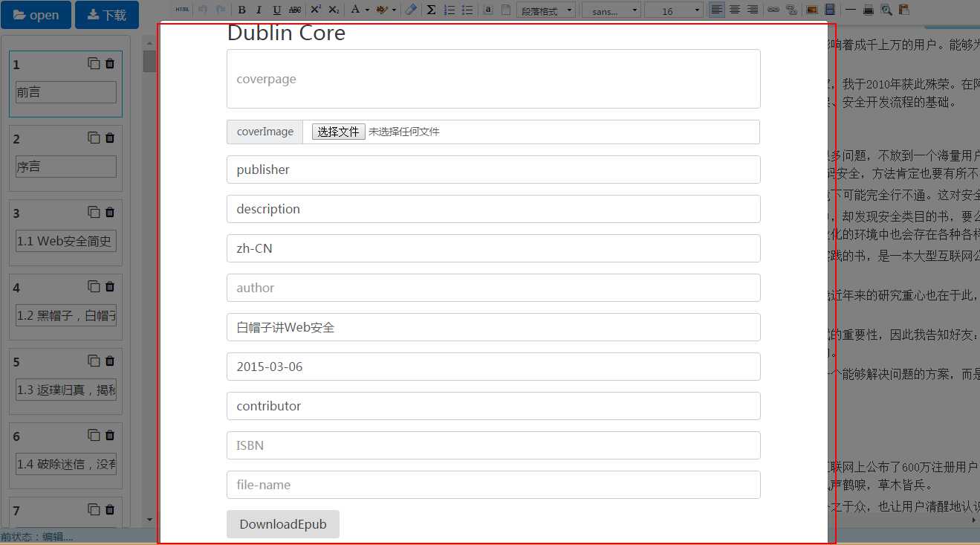Insert an ordered numbered list
Screen dimensions: 980x545
pyautogui.click(x=449, y=10)
